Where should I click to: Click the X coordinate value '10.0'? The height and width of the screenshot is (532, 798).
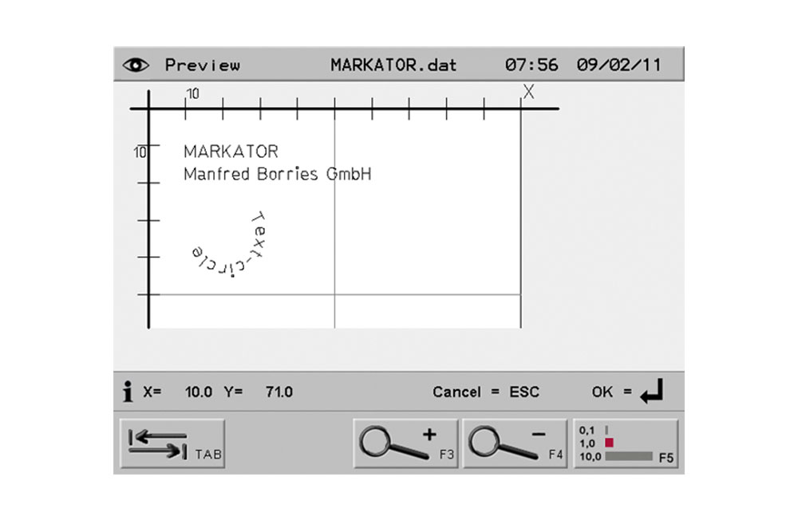coord(199,392)
